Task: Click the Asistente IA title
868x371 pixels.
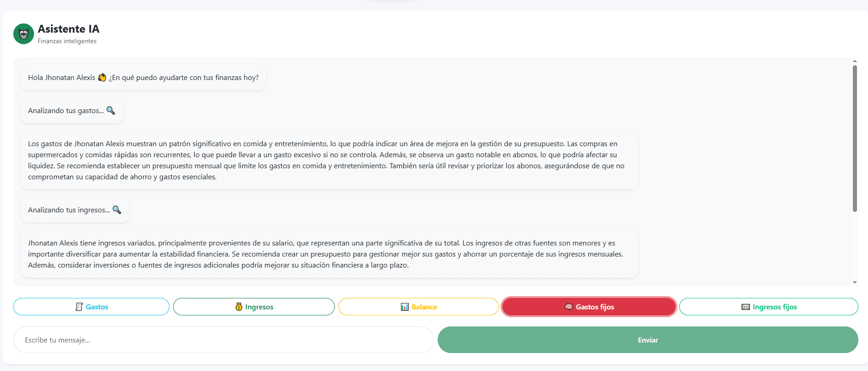Action: 68,29
